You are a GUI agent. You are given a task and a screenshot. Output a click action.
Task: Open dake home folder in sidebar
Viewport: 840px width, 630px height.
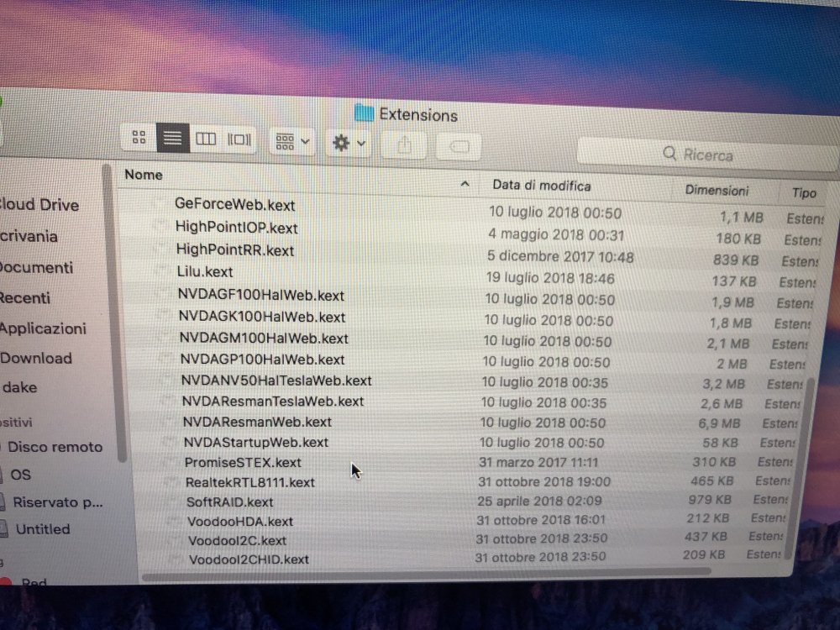20,387
